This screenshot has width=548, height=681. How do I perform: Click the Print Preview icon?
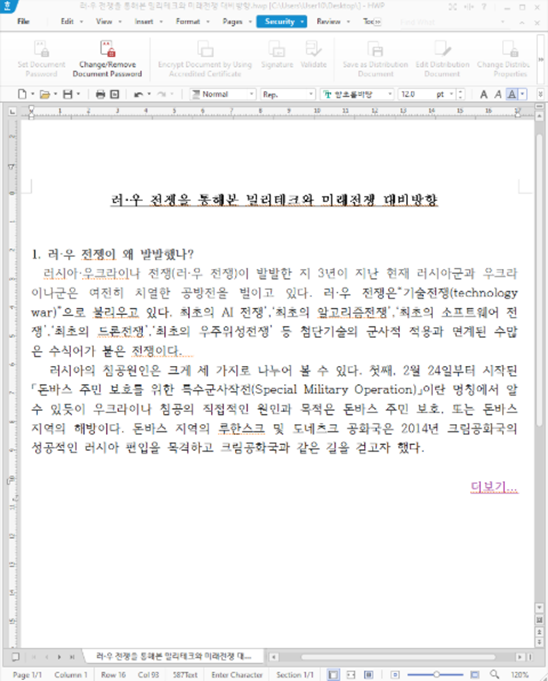pyautogui.click(x=115, y=94)
